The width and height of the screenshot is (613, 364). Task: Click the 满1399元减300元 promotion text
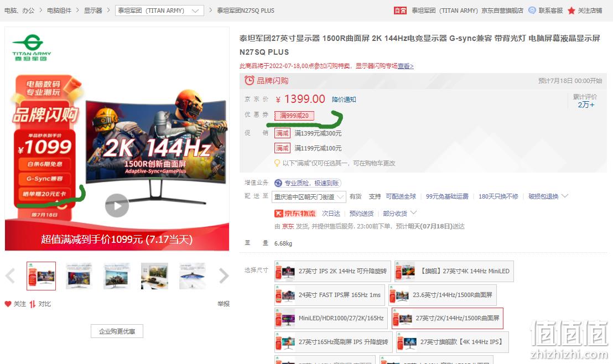coord(318,133)
